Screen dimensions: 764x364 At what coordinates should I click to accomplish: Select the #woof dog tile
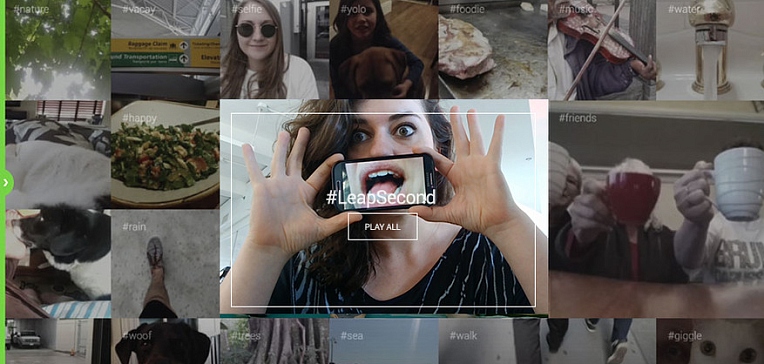coord(165,341)
